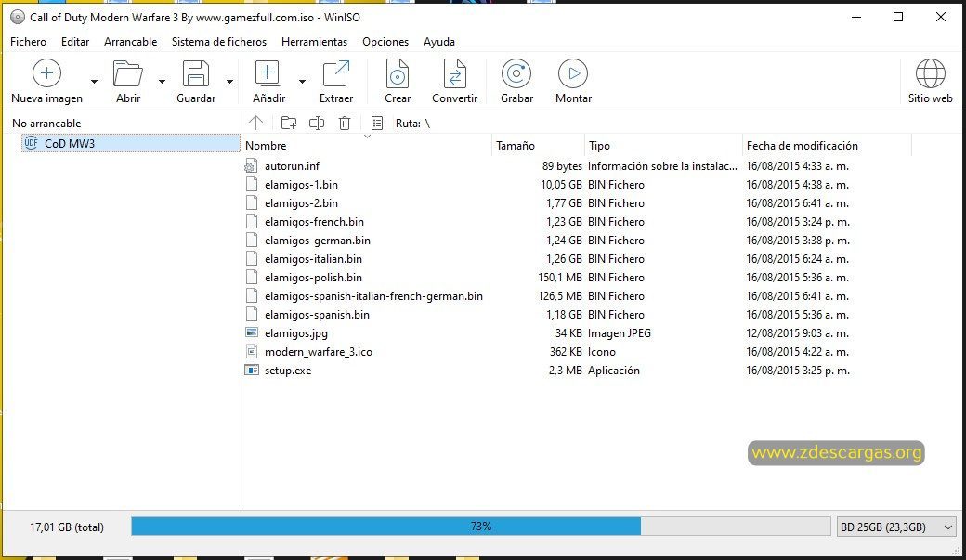Expand the Abrir dropdown arrow
Image resolution: width=966 pixels, height=560 pixels.
(x=162, y=81)
